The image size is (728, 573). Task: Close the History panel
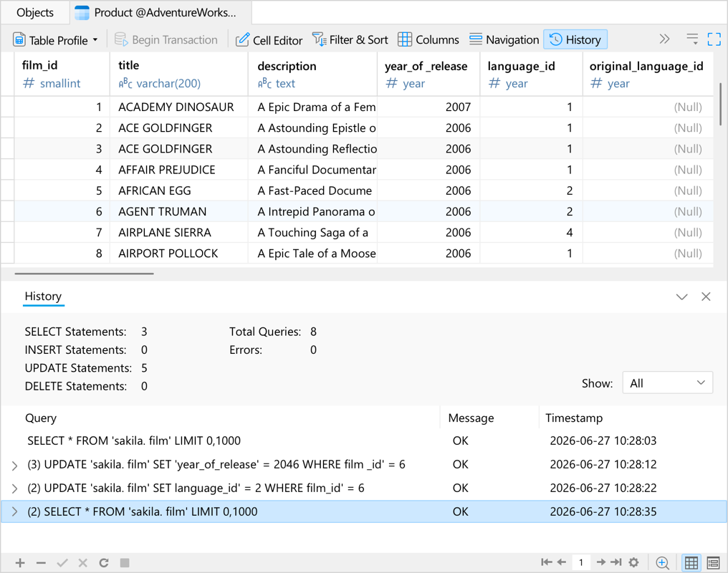pyautogui.click(x=706, y=297)
